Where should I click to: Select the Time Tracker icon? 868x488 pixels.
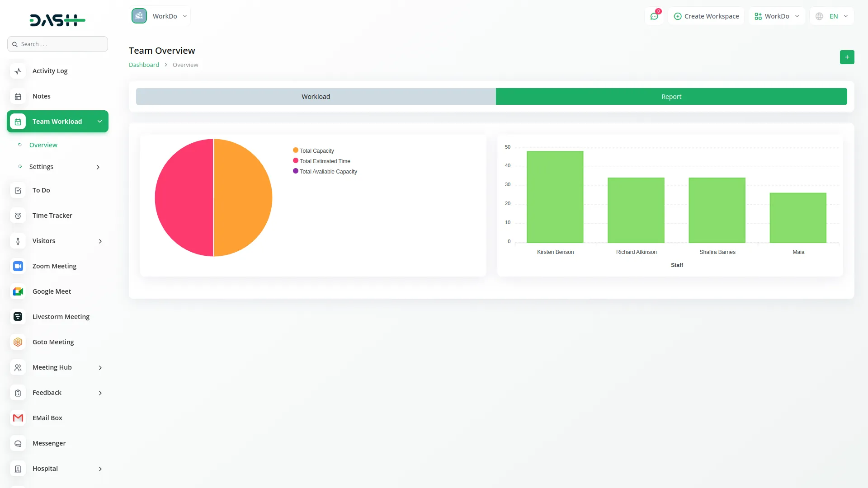[x=18, y=216]
